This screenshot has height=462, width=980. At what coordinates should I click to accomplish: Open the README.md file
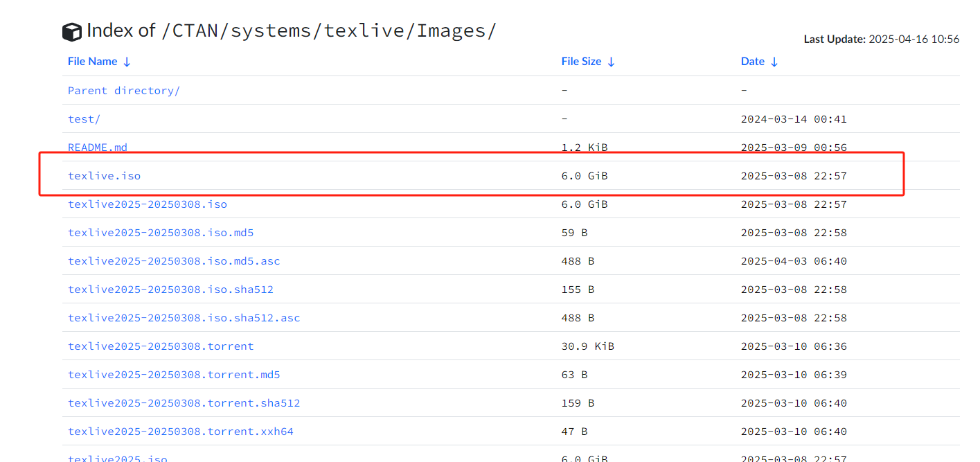pyautogui.click(x=98, y=148)
